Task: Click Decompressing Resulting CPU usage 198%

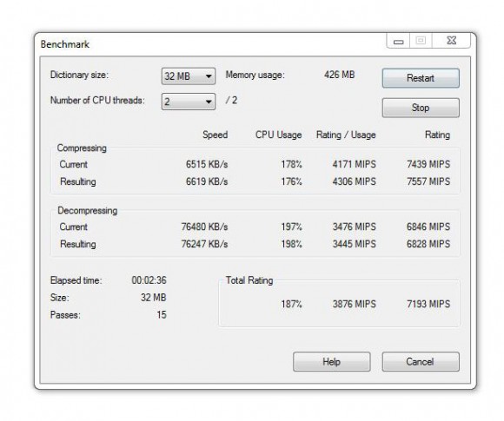Action: tap(291, 244)
